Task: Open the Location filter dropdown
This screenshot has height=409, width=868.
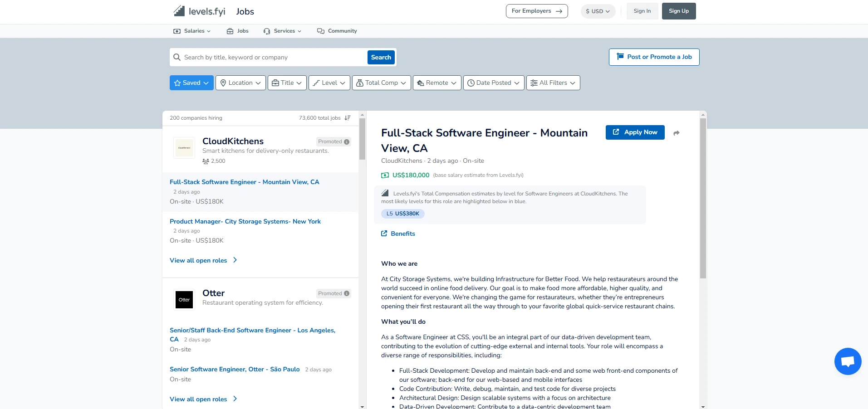Action: (240, 83)
